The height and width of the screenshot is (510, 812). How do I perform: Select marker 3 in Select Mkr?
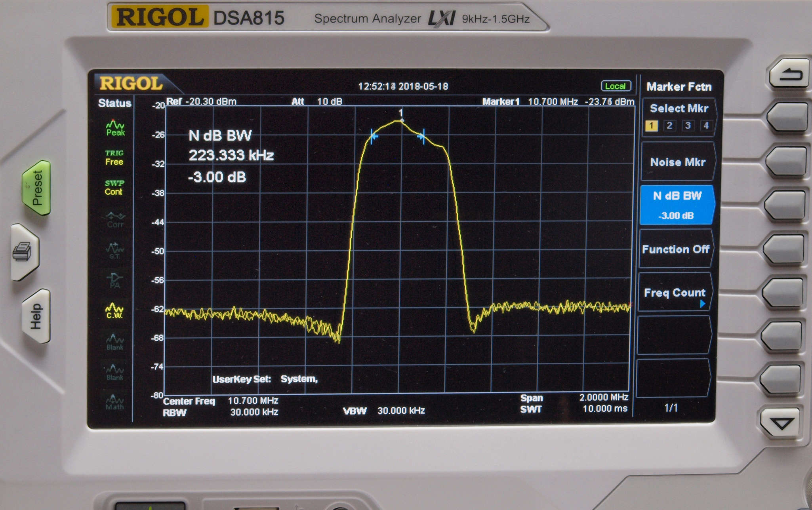pyautogui.click(x=688, y=126)
